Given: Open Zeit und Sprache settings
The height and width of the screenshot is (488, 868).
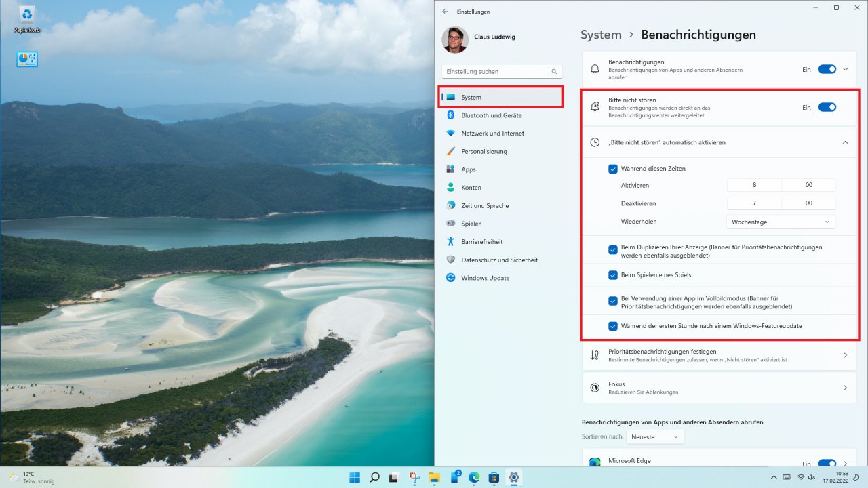Looking at the screenshot, I should pos(502,205).
